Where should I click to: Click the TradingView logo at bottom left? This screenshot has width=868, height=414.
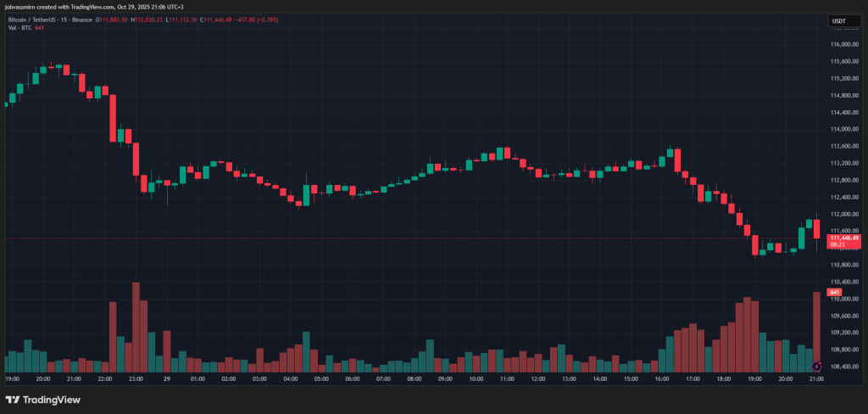42,399
